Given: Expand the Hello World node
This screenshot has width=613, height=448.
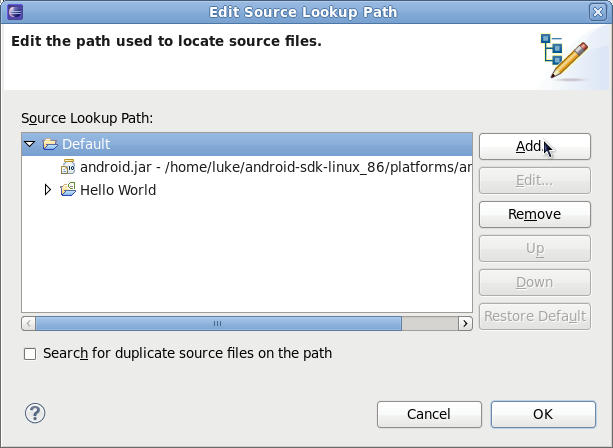Looking at the screenshot, I should click(48, 190).
